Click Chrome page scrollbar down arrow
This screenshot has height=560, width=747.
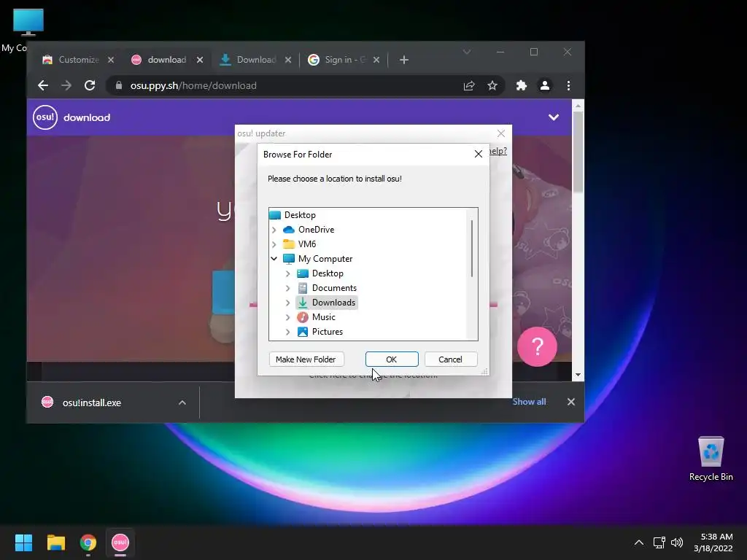pos(578,375)
